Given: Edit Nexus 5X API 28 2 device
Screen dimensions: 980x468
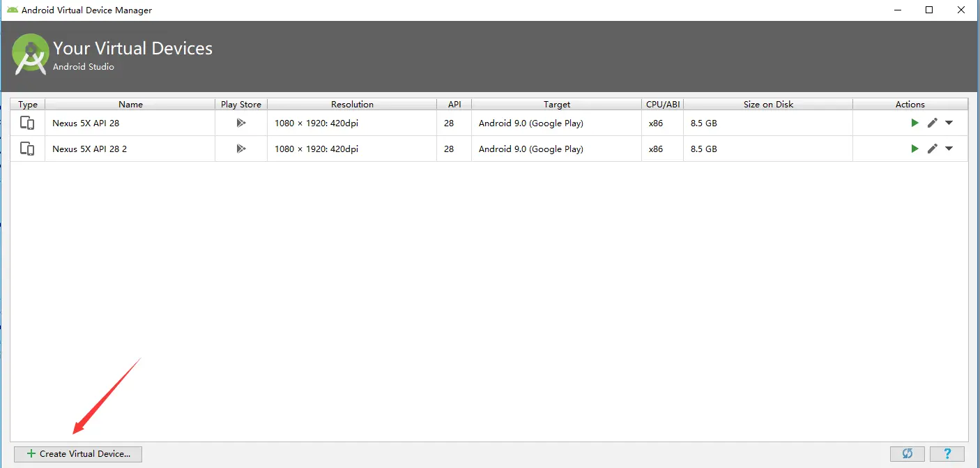Looking at the screenshot, I should point(932,149).
